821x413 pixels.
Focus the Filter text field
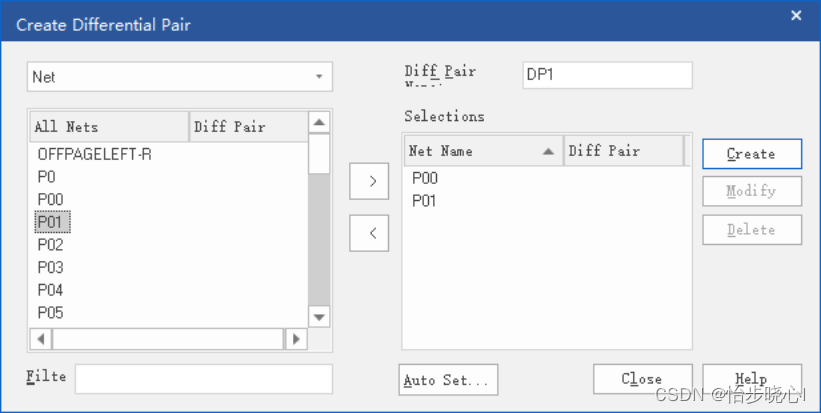coord(203,379)
